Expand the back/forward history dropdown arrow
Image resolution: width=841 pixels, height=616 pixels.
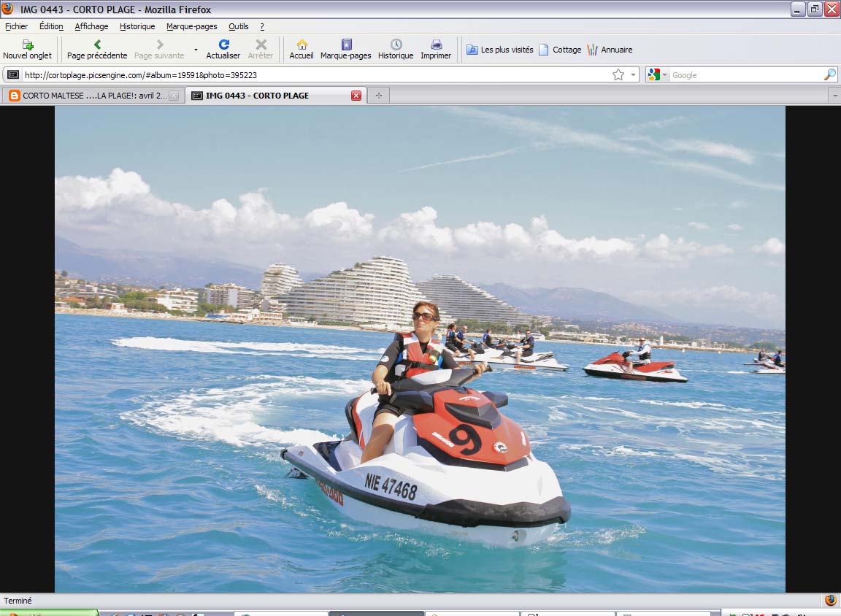196,50
